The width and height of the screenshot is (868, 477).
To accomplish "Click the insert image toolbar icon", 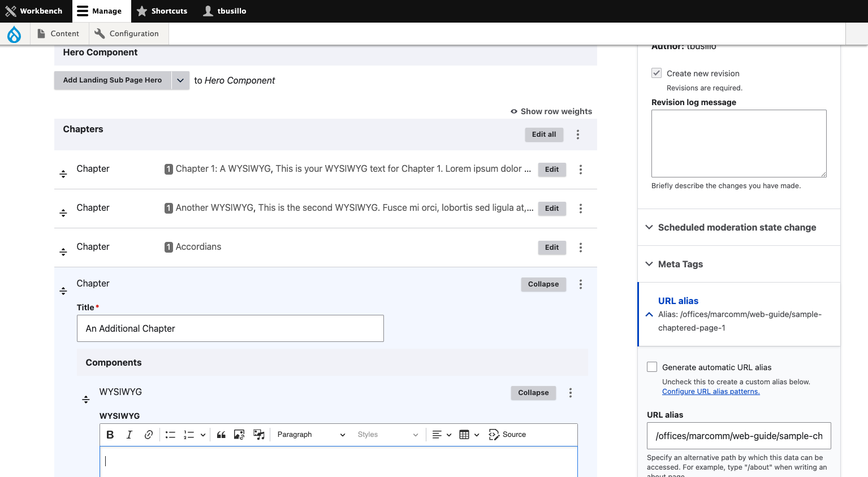I will (x=240, y=435).
